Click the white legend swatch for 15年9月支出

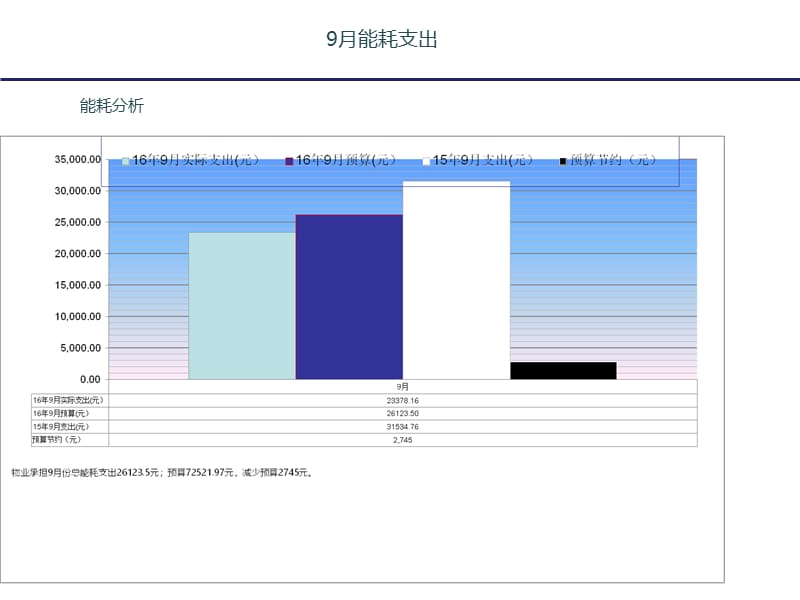click(426, 161)
